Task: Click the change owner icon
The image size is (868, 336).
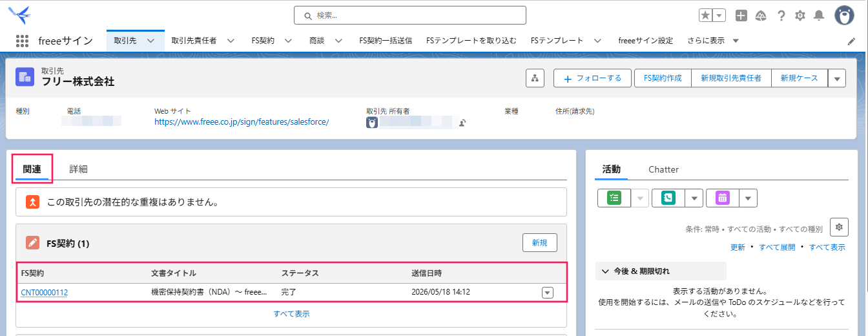Action: coord(462,123)
